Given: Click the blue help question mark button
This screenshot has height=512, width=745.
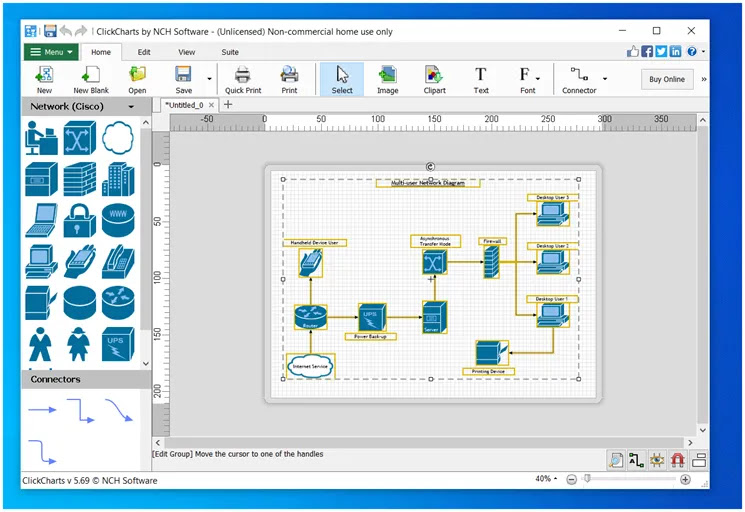Looking at the screenshot, I should (x=692, y=51).
